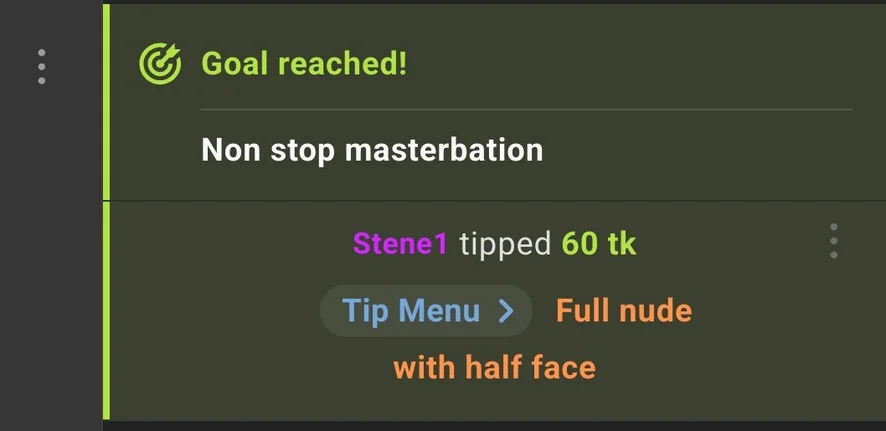Click the "Goal reached!" heading
The height and width of the screenshot is (431, 886).
tap(304, 65)
